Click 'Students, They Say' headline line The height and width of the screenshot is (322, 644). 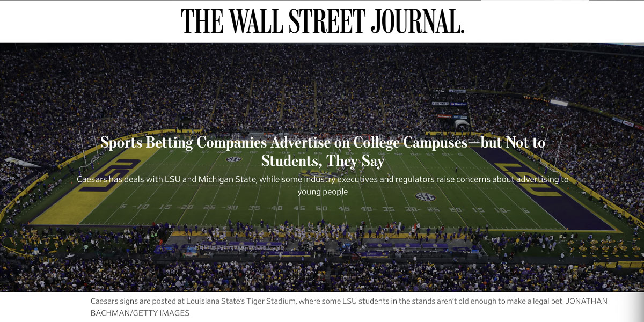(323, 160)
